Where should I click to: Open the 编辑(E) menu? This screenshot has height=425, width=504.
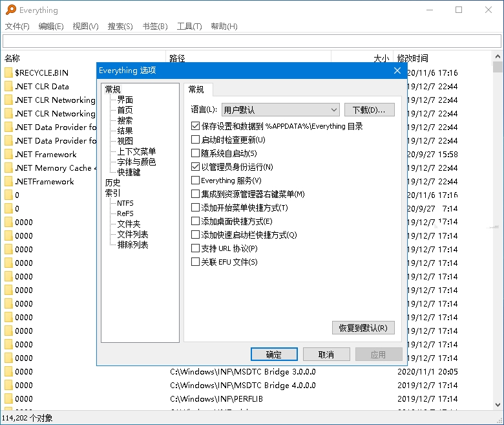51,27
